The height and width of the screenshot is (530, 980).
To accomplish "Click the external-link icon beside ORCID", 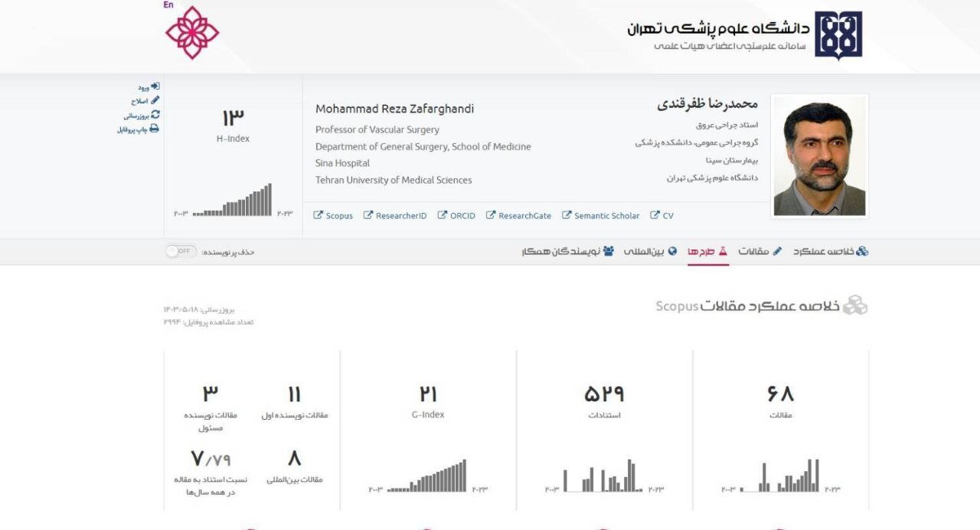I will coord(443,215).
